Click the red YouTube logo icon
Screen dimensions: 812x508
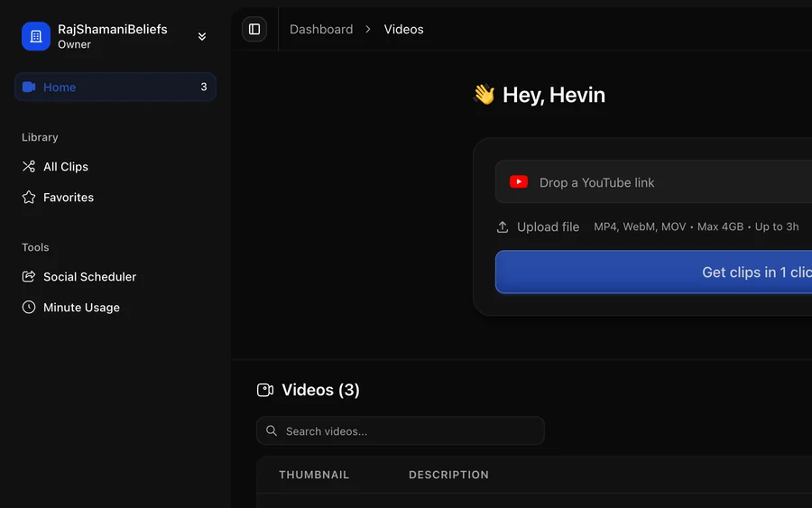pos(519,181)
